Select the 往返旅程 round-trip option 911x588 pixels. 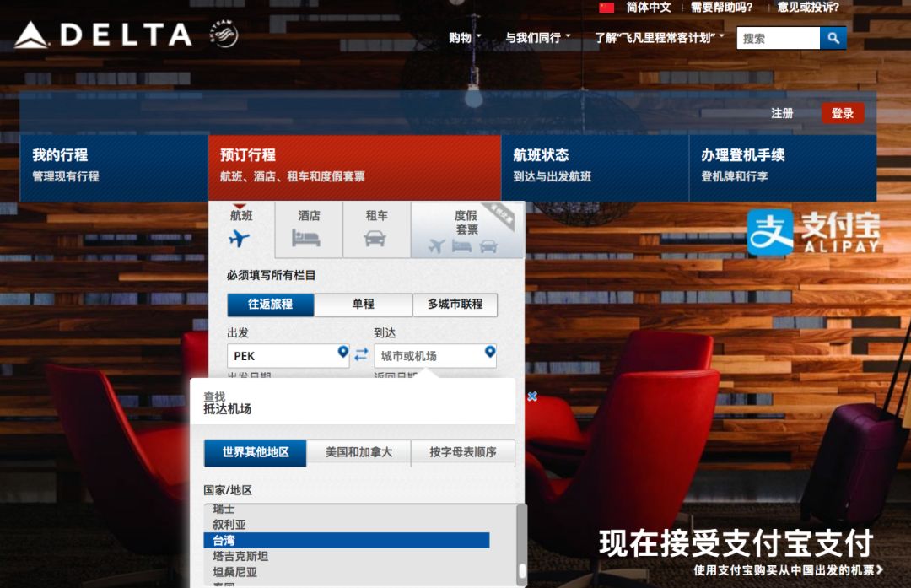click(x=270, y=305)
